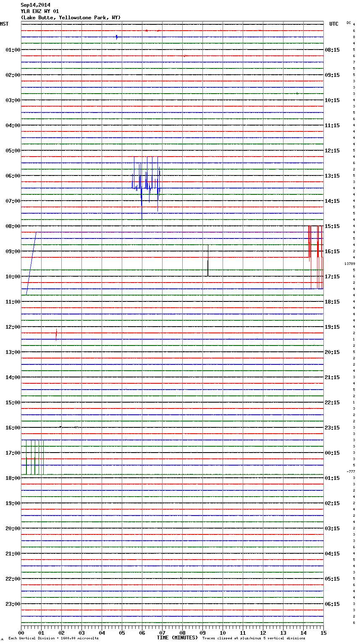This screenshot has width=357, height=644.
Task: Click the red clipped spikes near 15:15 UTC
Action: click(x=315, y=257)
